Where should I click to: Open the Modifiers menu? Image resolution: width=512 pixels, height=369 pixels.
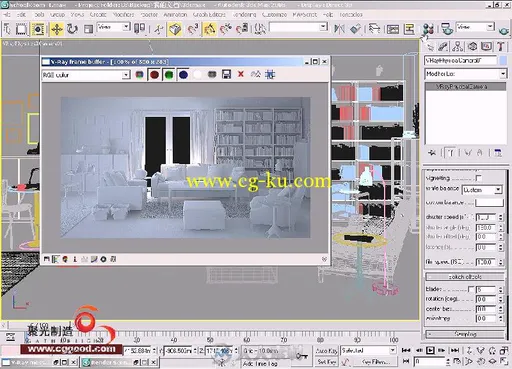123,15
